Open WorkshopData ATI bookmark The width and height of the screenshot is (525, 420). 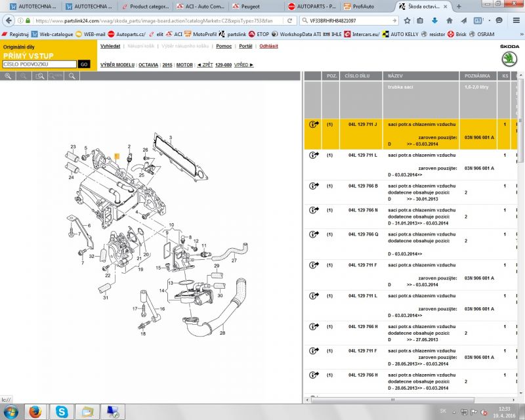tap(296, 34)
